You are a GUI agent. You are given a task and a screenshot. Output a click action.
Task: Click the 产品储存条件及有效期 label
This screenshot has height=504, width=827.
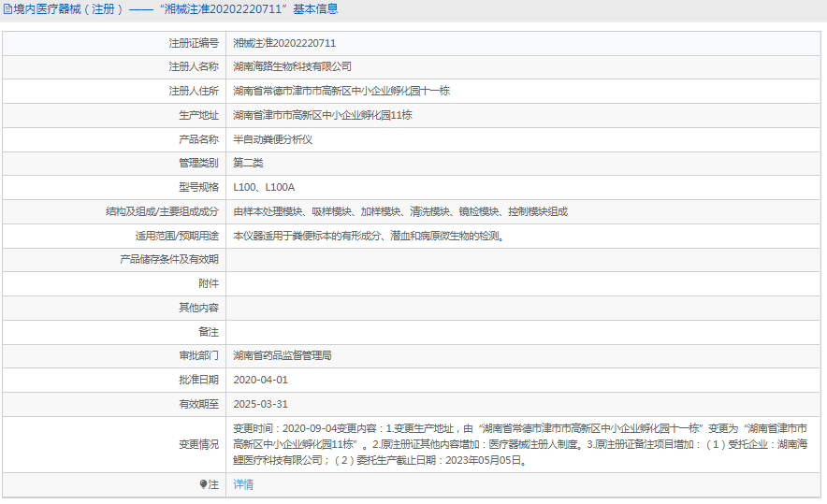(x=168, y=259)
